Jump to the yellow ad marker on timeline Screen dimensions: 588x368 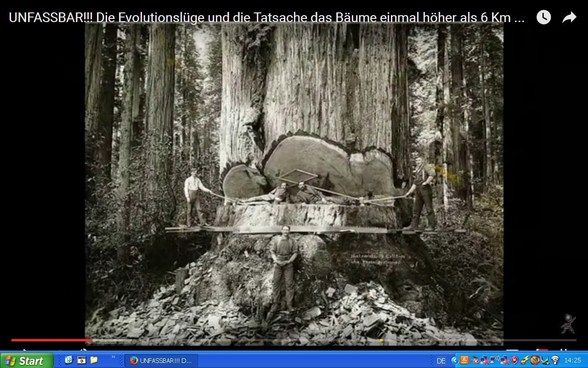tap(381, 340)
